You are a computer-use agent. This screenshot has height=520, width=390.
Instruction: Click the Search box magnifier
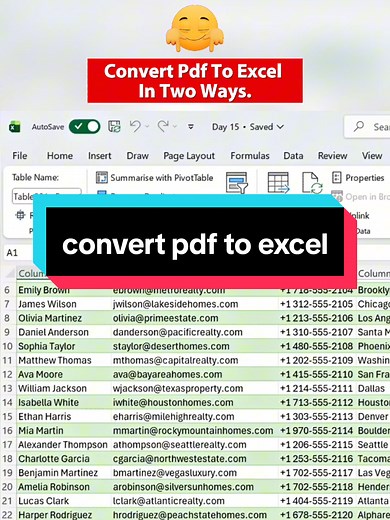tap(359, 126)
